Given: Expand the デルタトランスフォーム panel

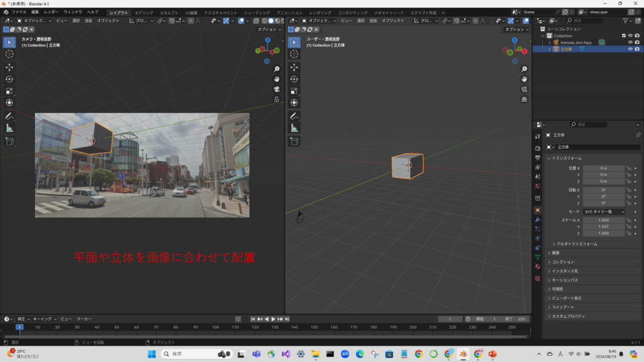Looking at the screenshot, I should pos(574,244).
